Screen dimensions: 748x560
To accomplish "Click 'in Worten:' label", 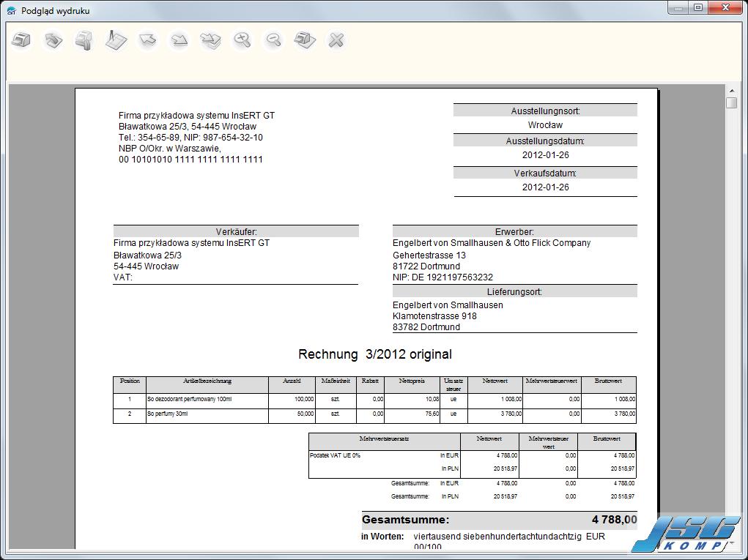I will click(382, 536).
